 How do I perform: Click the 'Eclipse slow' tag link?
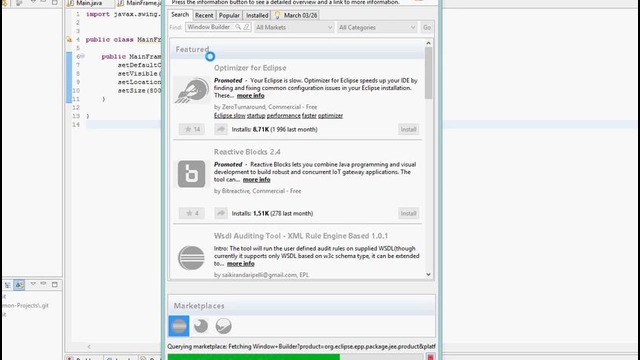pos(229,116)
